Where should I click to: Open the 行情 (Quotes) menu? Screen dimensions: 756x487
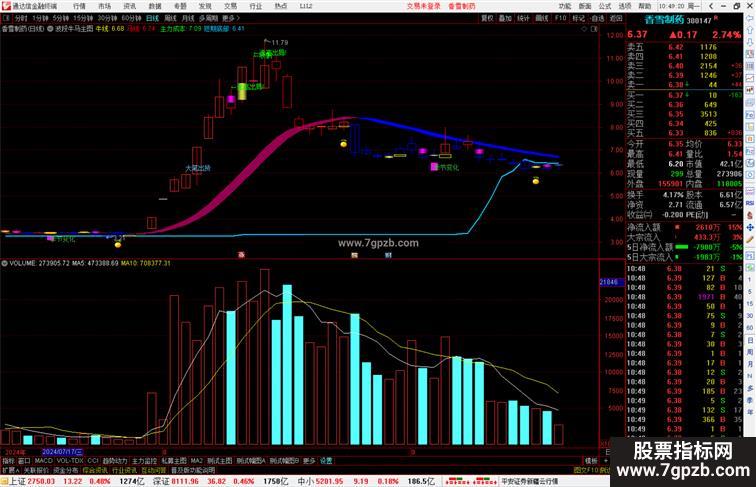pyautogui.click(x=80, y=6)
